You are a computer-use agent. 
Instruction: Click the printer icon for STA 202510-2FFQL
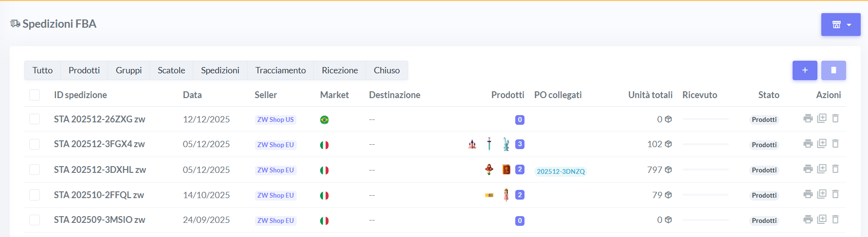[808, 194]
